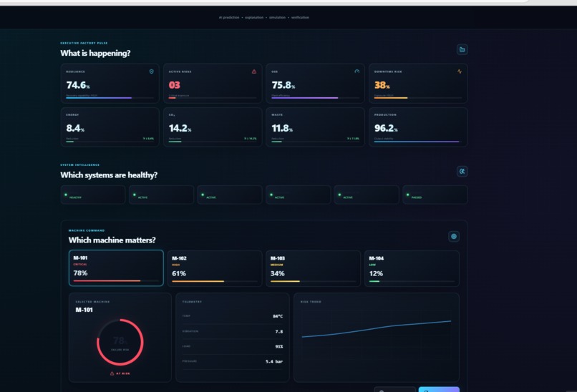Click the Executive Factory Pulse label
This screenshot has width=577, height=392.
click(x=84, y=43)
